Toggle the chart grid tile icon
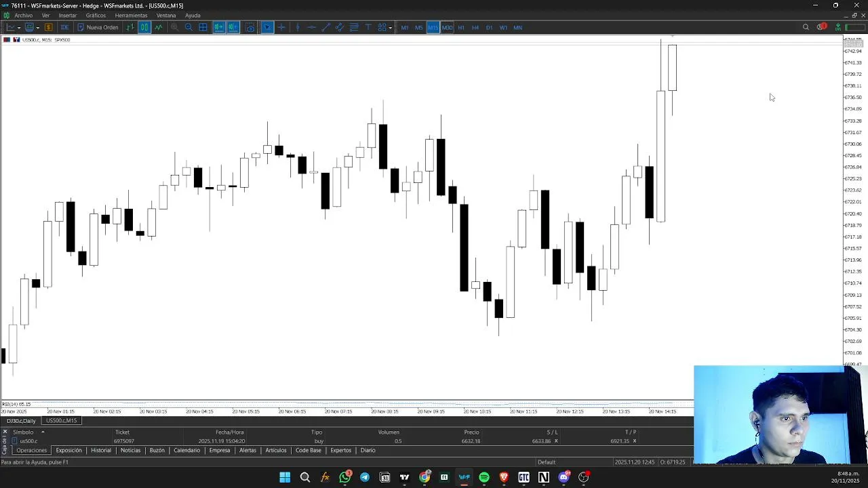This screenshot has width=868, height=488. point(203,27)
